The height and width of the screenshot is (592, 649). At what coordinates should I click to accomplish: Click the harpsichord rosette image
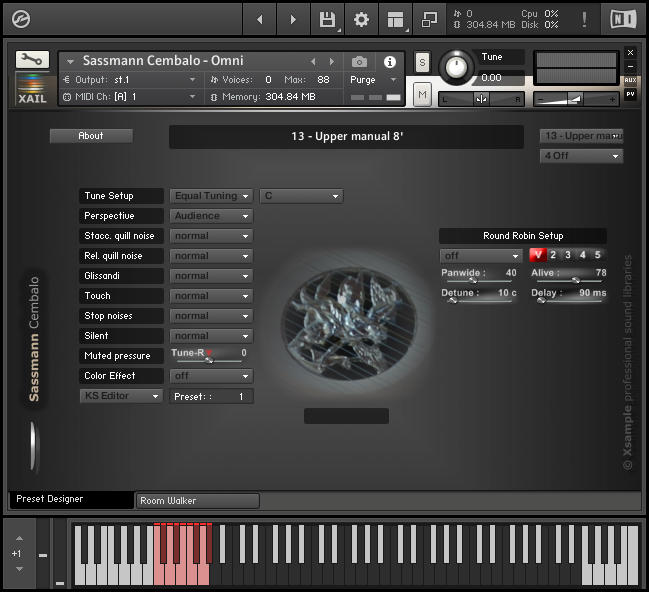(x=349, y=323)
